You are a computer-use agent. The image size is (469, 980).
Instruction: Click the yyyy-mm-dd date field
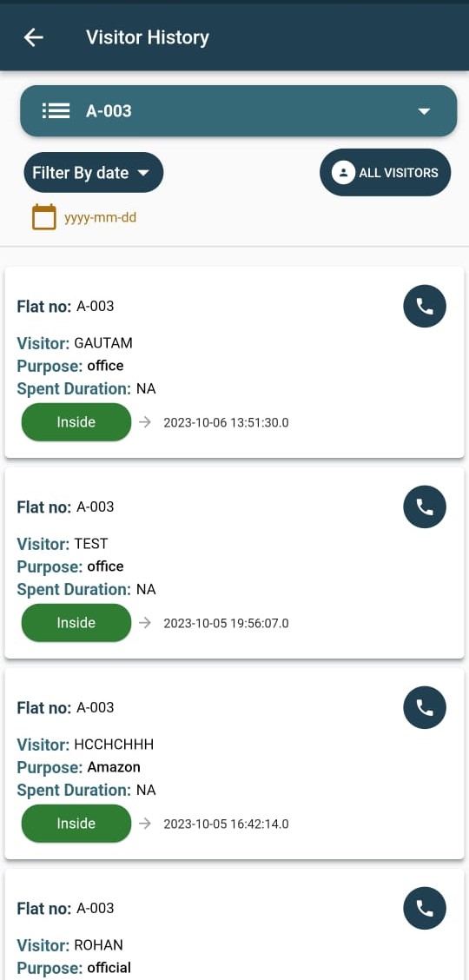pos(100,218)
